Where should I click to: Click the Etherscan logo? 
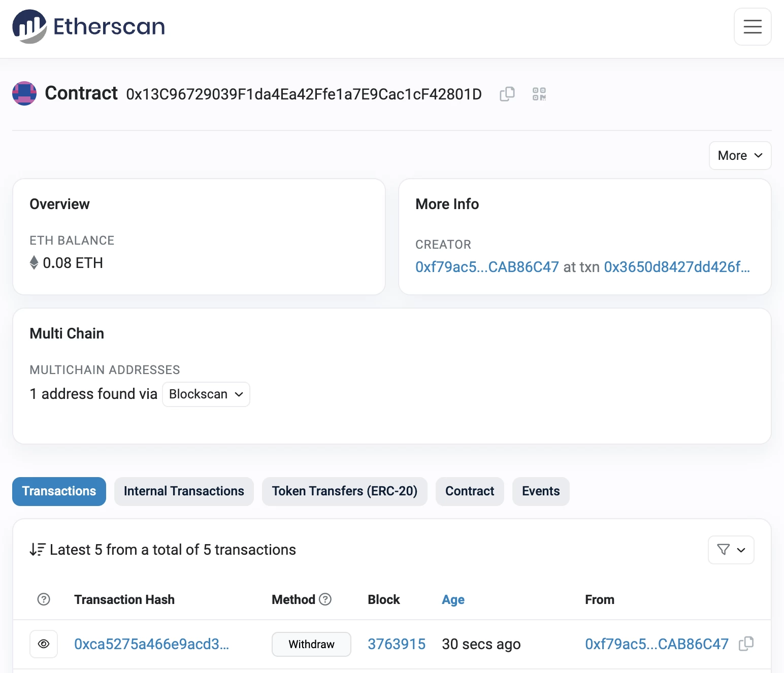coord(89,26)
